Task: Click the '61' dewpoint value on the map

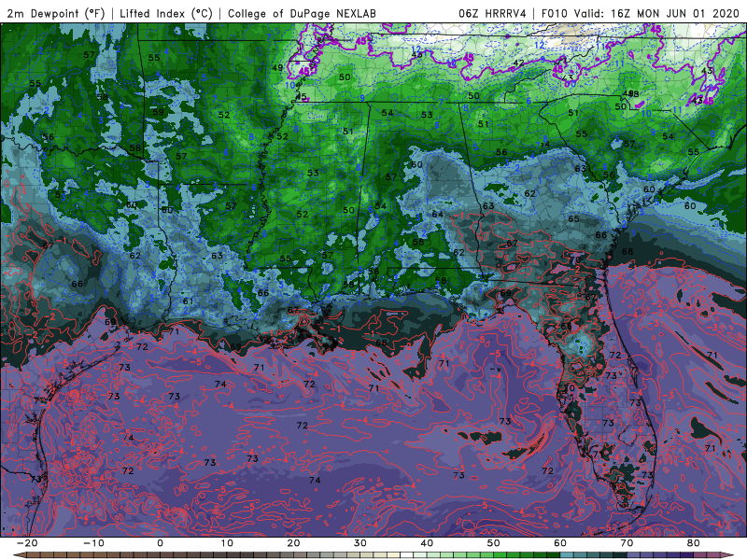Action: point(189,301)
